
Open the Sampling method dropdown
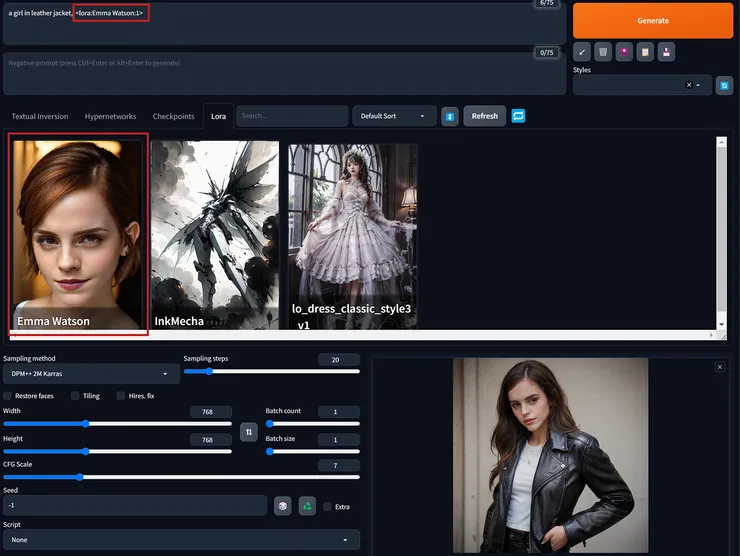coord(90,373)
